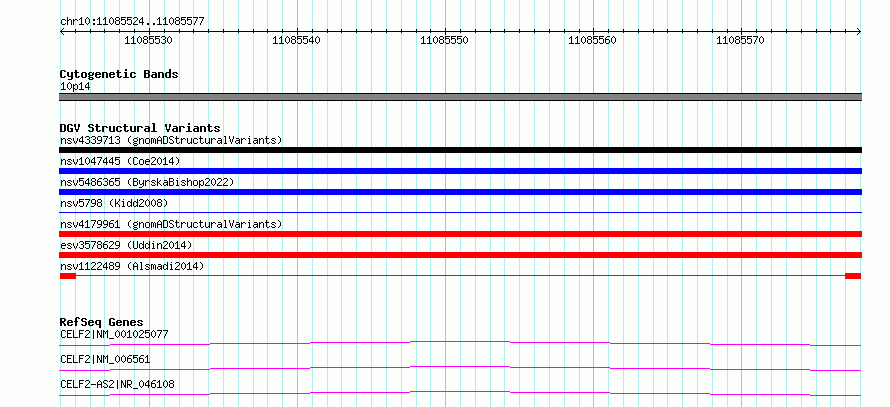The width and height of the screenshot is (890, 407).
Task: Click left arrow end of coordinate ruler
Action: coord(62,32)
